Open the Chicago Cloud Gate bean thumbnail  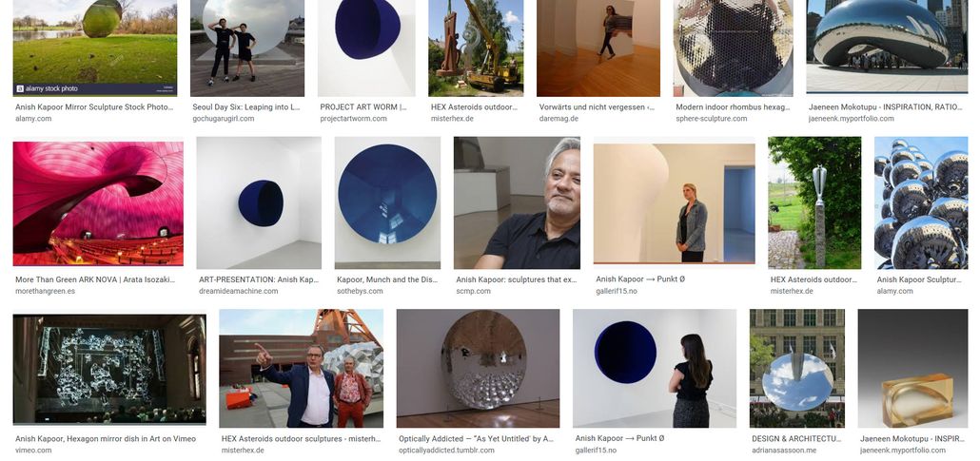click(886, 47)
